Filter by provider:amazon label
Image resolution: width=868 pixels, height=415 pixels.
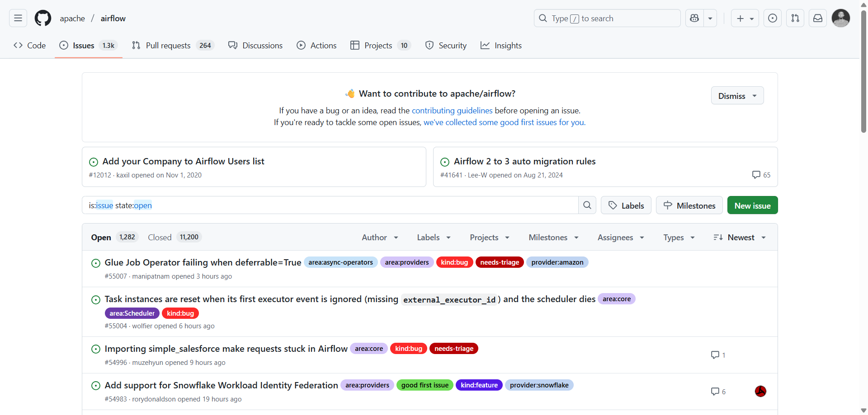point(557,262)
